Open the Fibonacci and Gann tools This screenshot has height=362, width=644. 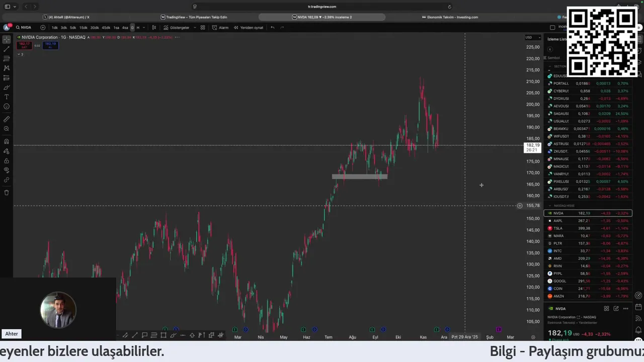[7, 58]
